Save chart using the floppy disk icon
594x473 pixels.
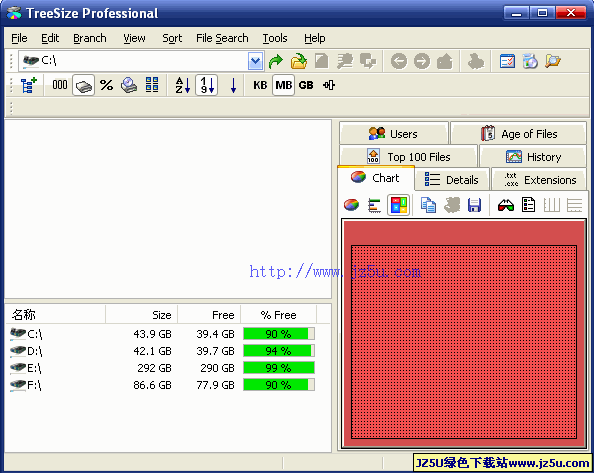pos(474,205)
